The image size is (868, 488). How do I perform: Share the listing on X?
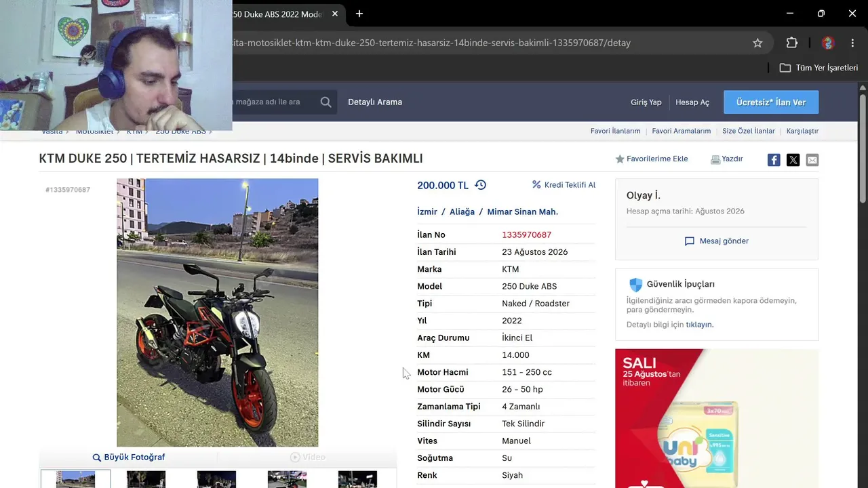tap(793, 160)
